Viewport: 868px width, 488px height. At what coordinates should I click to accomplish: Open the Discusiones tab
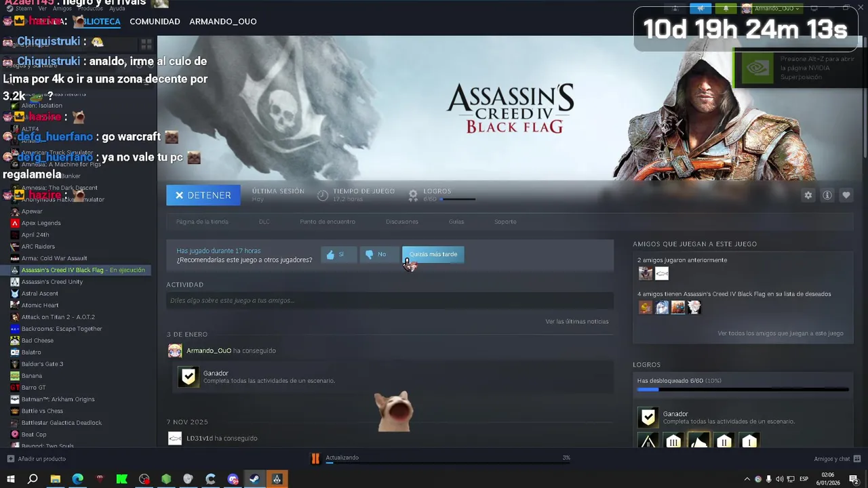(402, 222)
